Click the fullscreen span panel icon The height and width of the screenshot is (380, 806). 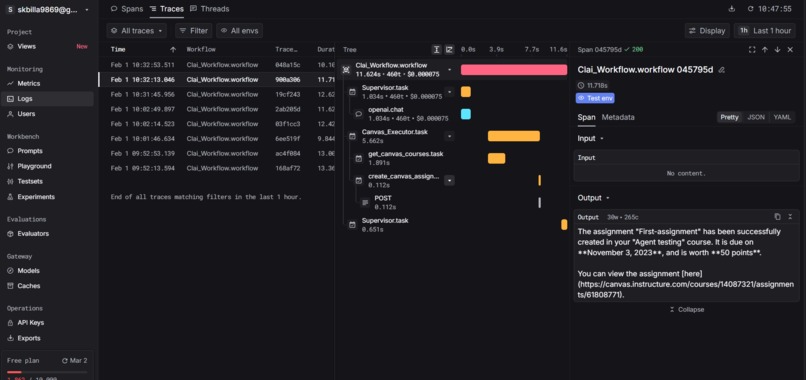tap(752, 49)
